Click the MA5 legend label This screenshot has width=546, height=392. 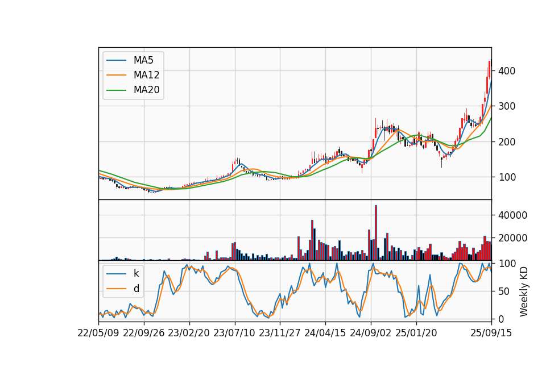[143, 60]
